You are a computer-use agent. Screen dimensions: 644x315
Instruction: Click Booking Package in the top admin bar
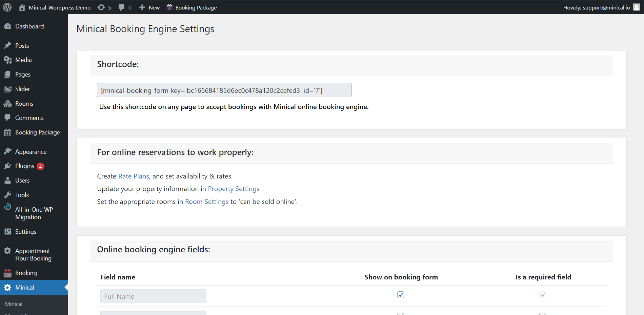(x=196, y=7)
